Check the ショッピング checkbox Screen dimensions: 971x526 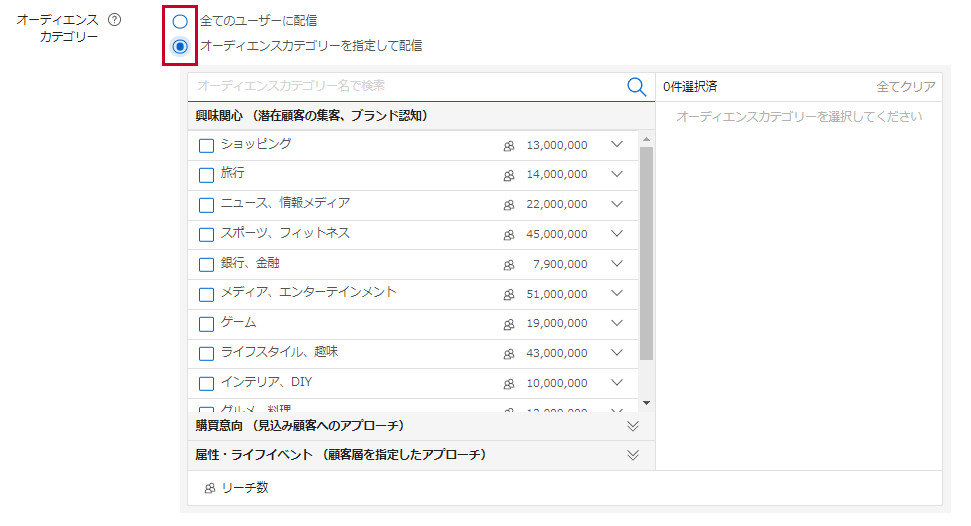[206, 146]
